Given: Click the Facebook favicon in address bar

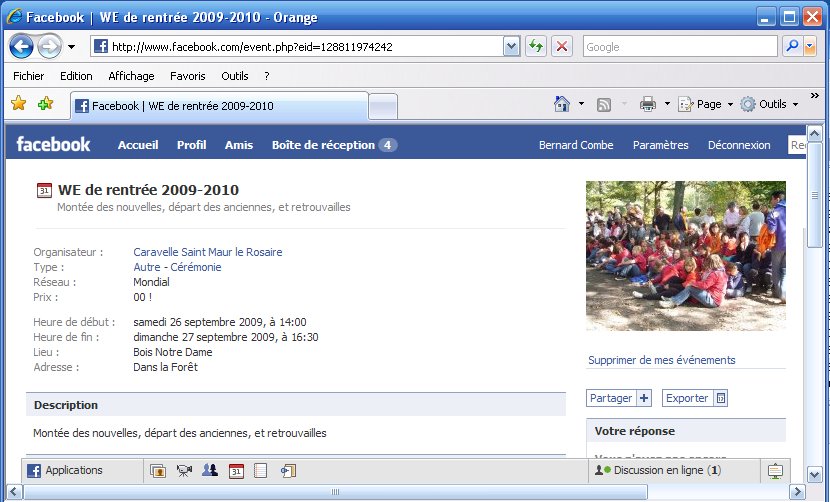Looking at the screenshot, I should tap(101, 47).
